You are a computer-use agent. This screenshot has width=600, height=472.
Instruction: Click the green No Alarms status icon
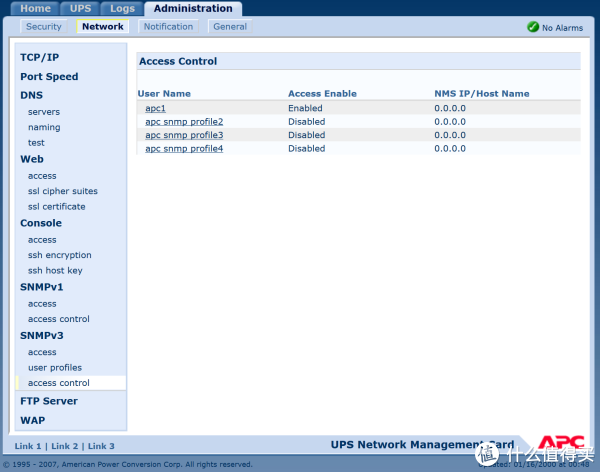click(x=533, y=27)
